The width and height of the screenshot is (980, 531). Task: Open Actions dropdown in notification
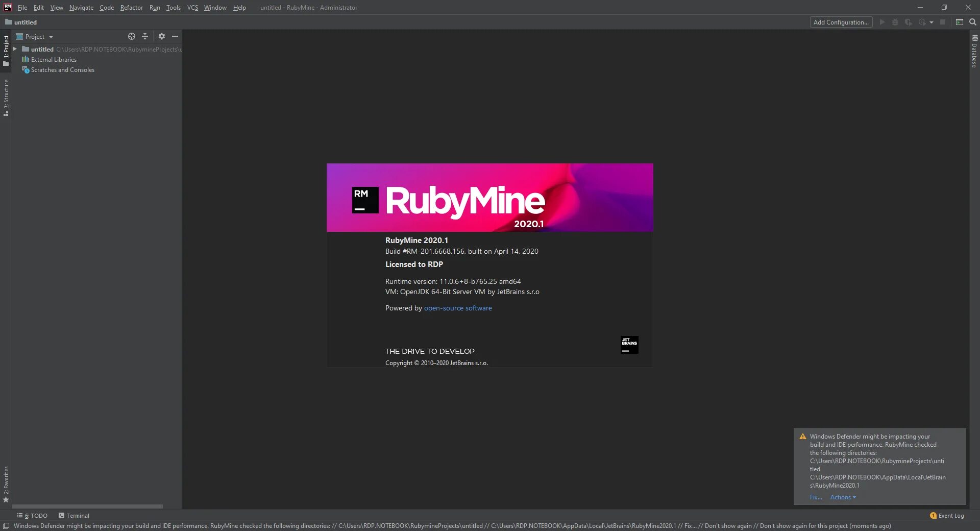click(x=843, y=497)
